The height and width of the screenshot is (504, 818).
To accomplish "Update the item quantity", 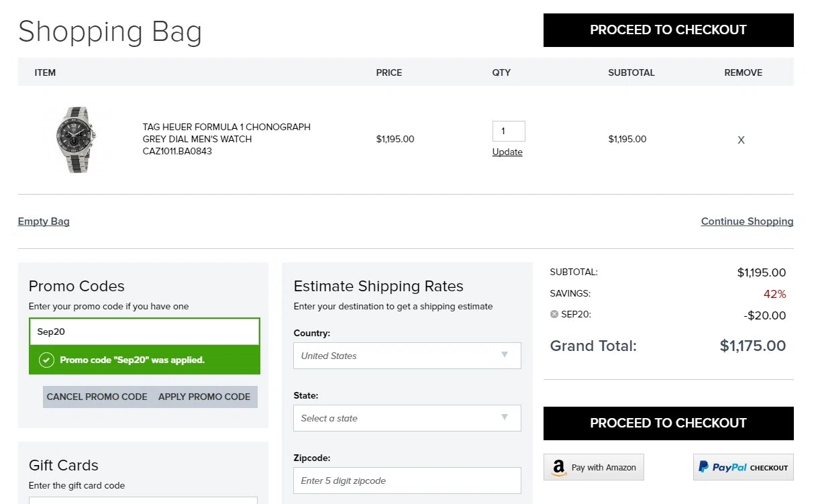I will point(507,152).
